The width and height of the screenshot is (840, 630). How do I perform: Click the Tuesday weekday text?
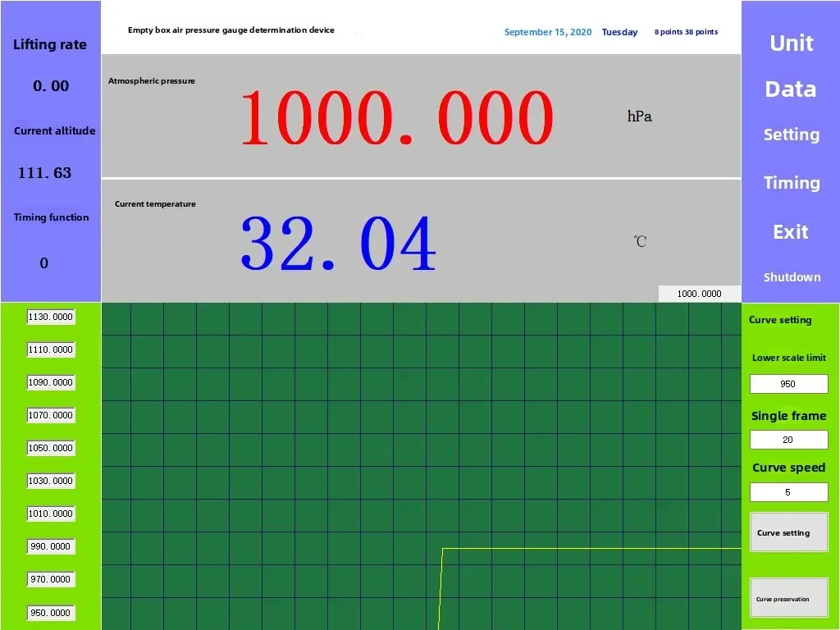(620, 32)
